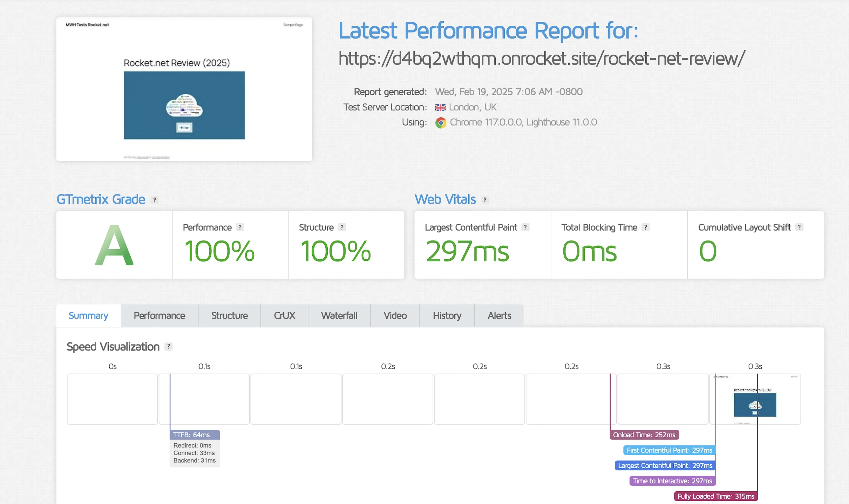849x504 pixels.
Task: Click the page screenshot thumbnail
Action: [184, 89]
